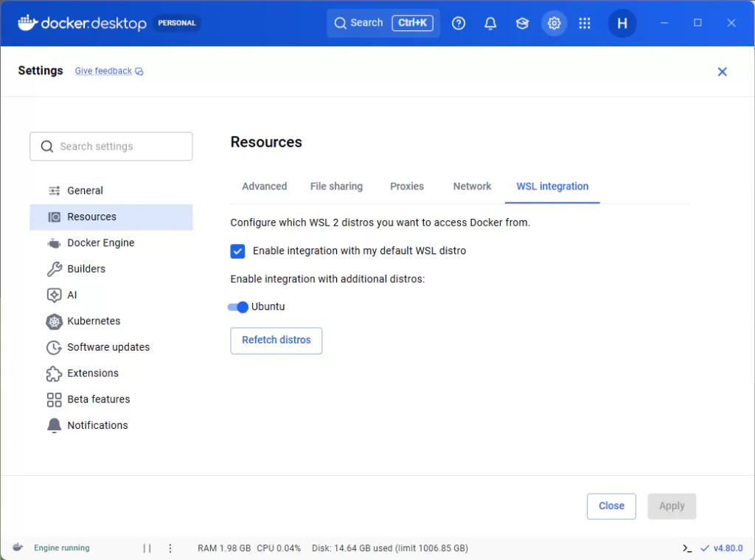Click the Docker Engine icon in sidebar
755x560 pixels.
click(54, 243)
